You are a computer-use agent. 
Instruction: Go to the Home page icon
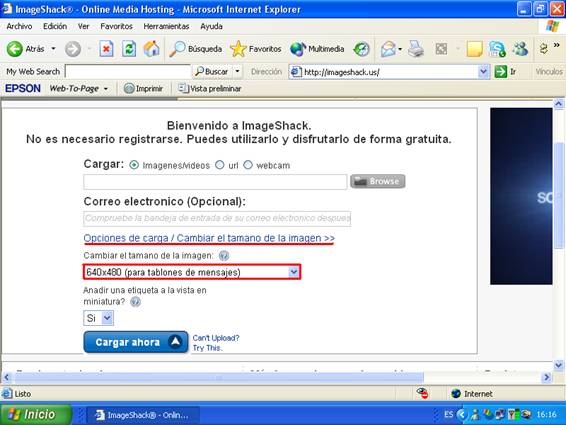[x=151, y=49]
